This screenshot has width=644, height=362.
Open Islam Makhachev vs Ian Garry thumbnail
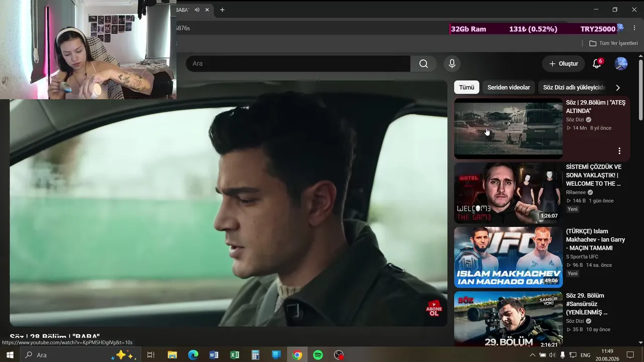coord(508,257)
